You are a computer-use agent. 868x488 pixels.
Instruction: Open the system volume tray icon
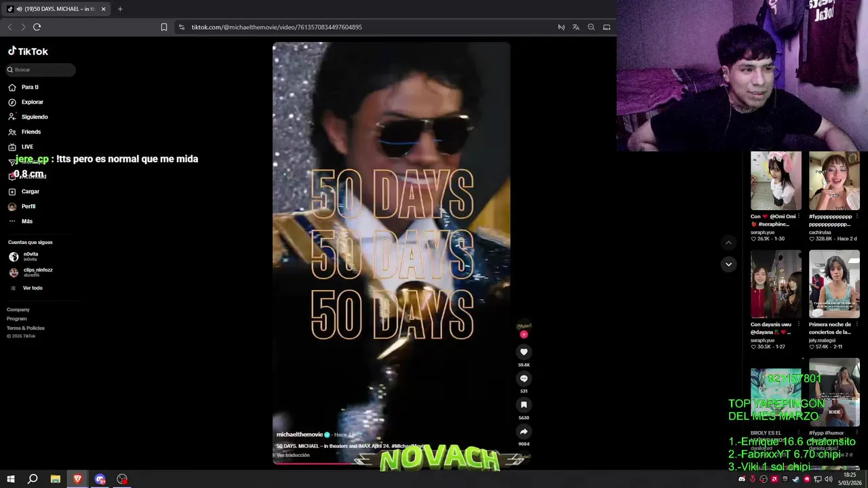[x=829, y=479]
